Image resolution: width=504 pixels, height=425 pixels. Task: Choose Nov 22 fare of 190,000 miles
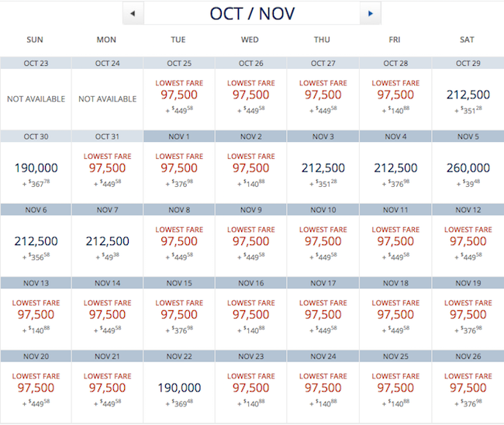pyautogui.click(x=179, y=392)
